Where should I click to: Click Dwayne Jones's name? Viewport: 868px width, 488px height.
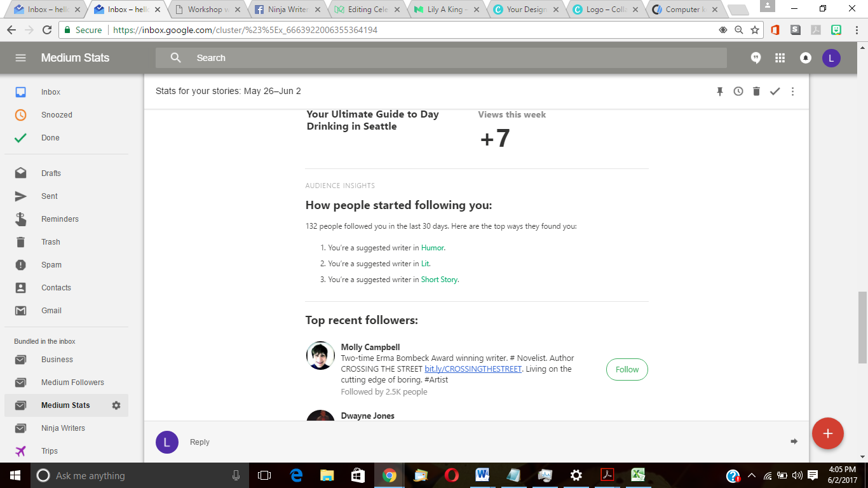(x=368, y=416)
